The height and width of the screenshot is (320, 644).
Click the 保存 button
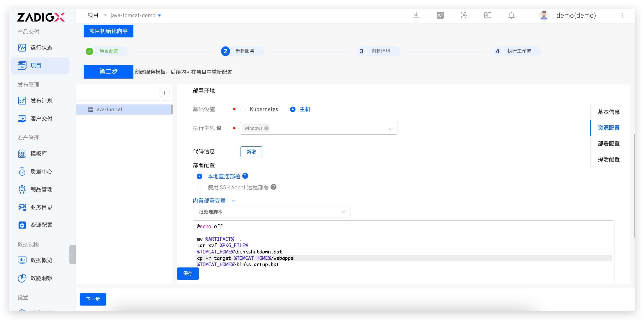(x=188, y=274)
